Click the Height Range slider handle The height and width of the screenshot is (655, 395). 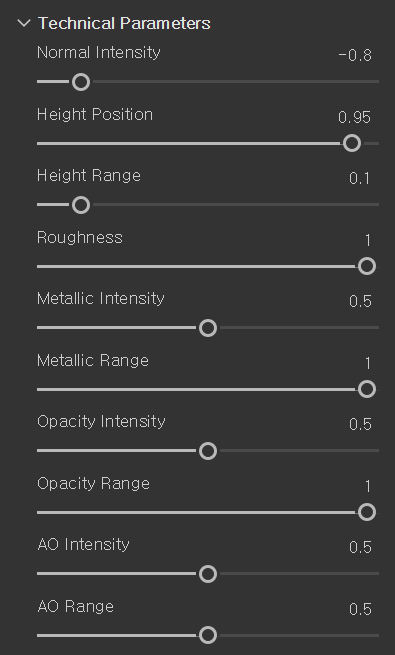[x=81, y=205]
